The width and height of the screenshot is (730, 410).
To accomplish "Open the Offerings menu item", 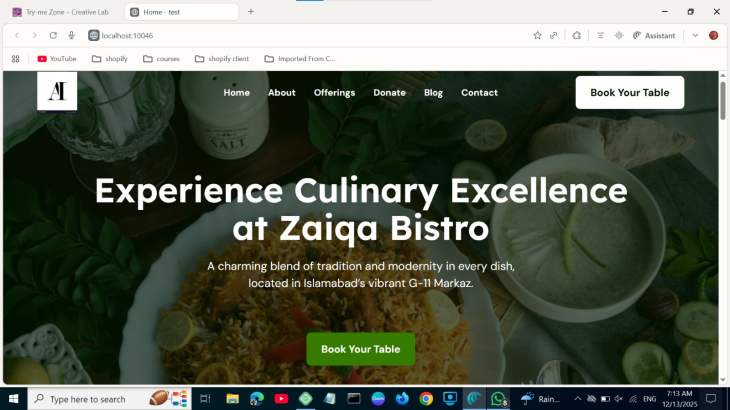I will (x=334, y=93).
